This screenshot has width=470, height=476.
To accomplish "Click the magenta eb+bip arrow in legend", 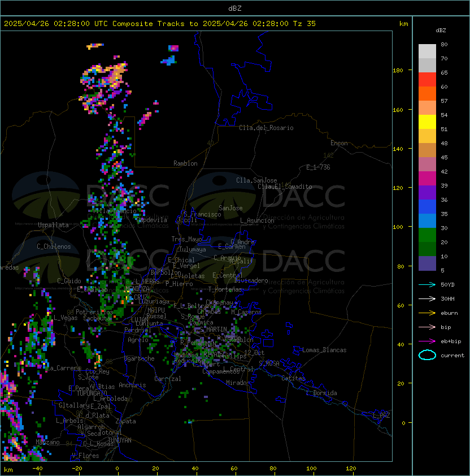I will click(427, 341).
